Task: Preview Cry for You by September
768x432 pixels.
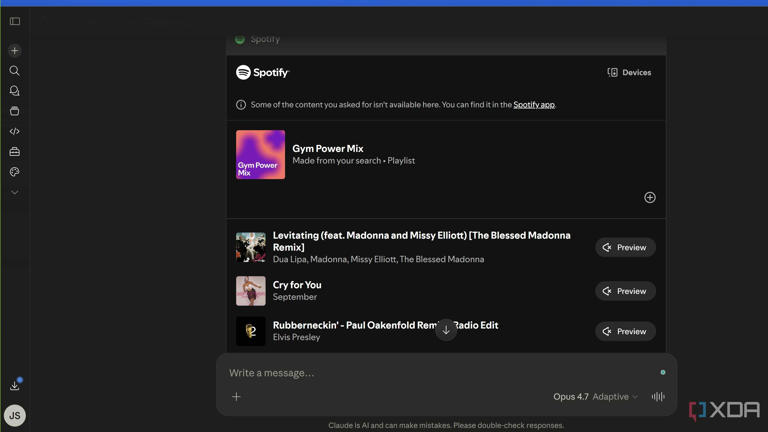Action: tap(625, 291)
